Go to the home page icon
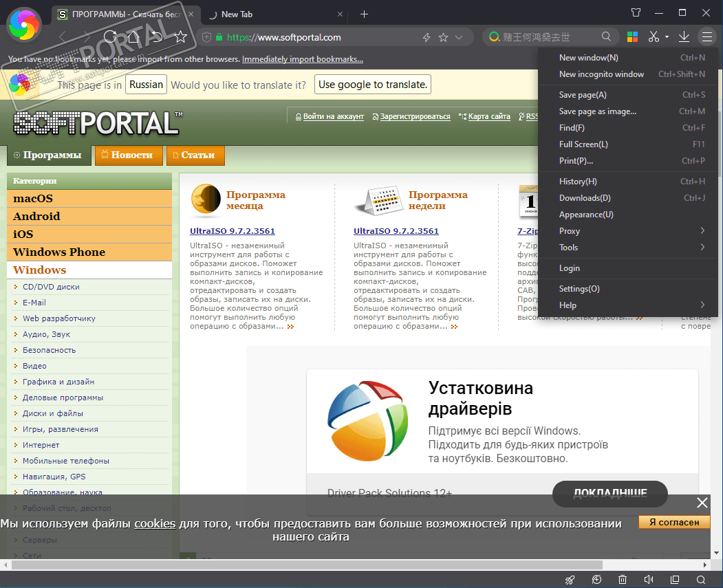The image size is (723, 588). point(133,36)
